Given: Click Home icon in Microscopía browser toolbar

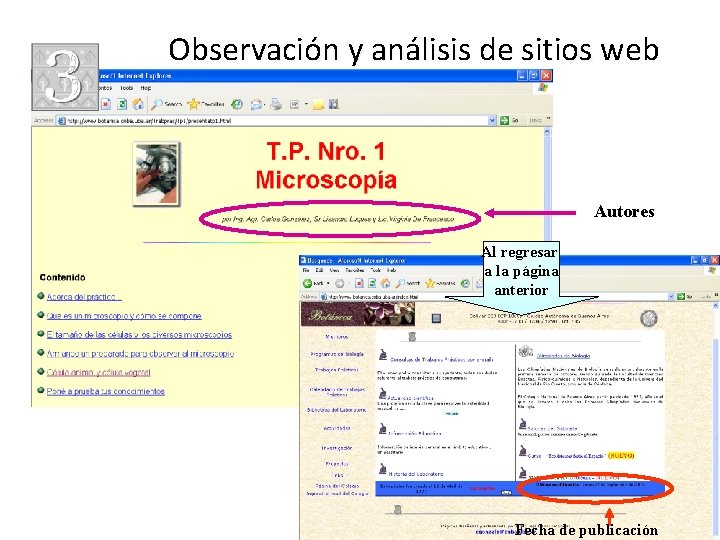Looking at the screenshot, I should tap(138, 104).
